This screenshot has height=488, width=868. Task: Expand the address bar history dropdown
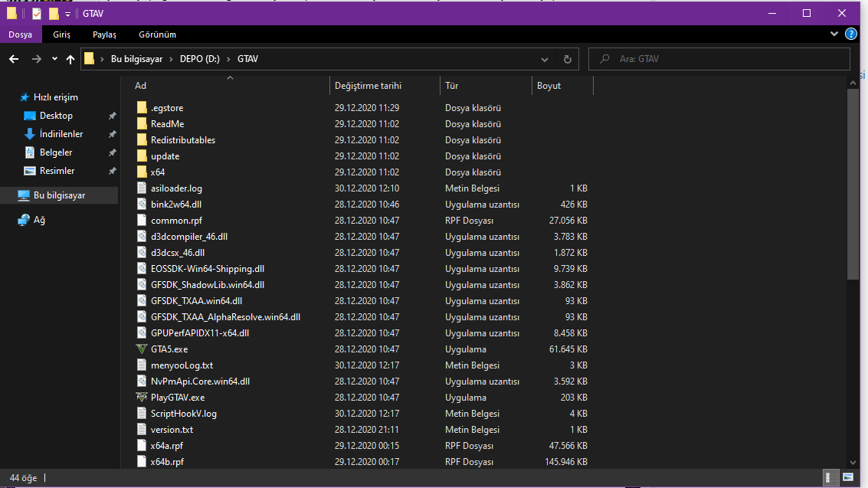[x=545, y=59]
